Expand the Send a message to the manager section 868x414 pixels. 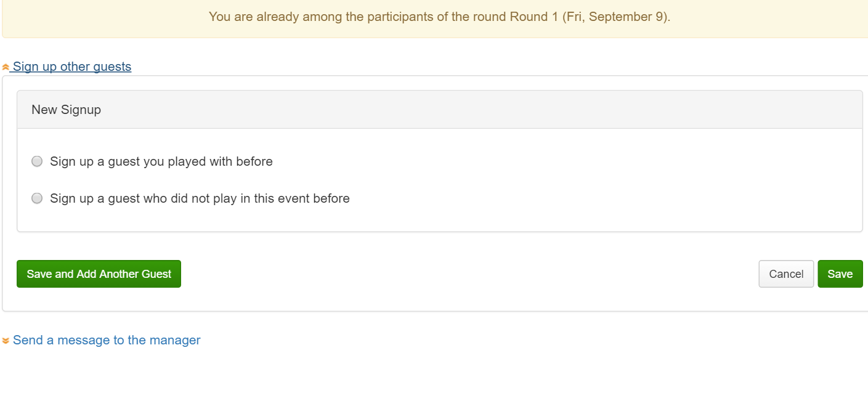click(x=107, y=340)
